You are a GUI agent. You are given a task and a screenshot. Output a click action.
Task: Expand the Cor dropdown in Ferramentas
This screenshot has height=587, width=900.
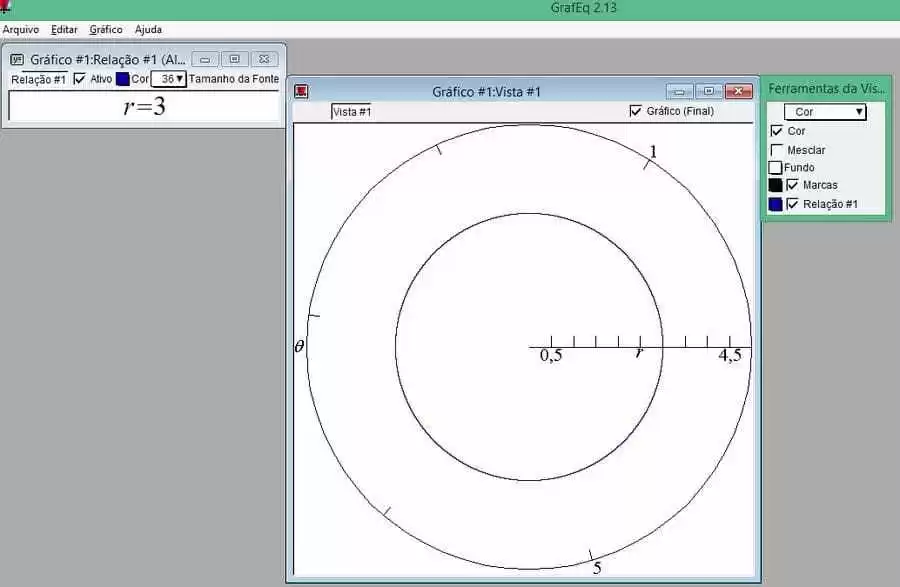point(825,112)
